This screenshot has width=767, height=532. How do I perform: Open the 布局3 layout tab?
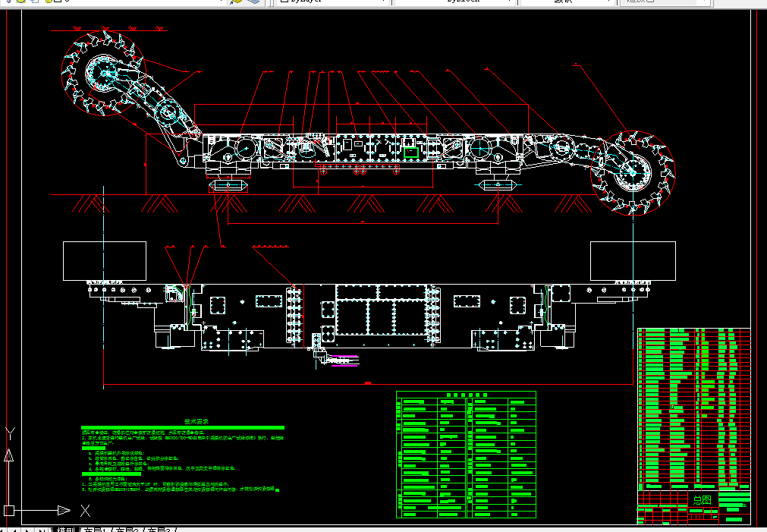(x=159, y=530)
